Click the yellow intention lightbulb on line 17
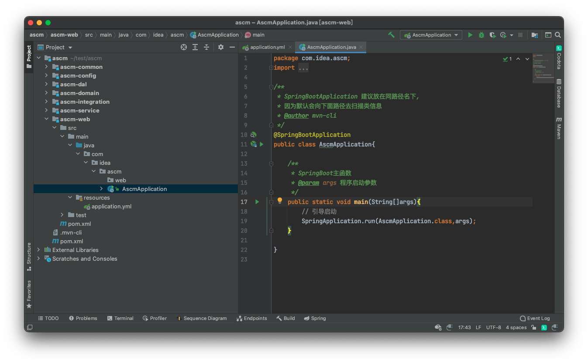 (x=280, y=201)
